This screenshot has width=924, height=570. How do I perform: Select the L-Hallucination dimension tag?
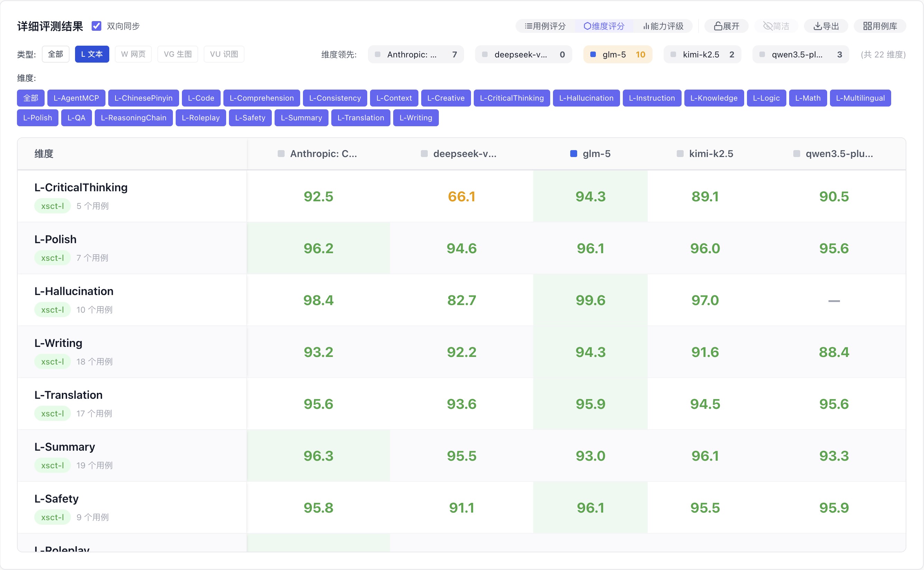pos(586,98)
